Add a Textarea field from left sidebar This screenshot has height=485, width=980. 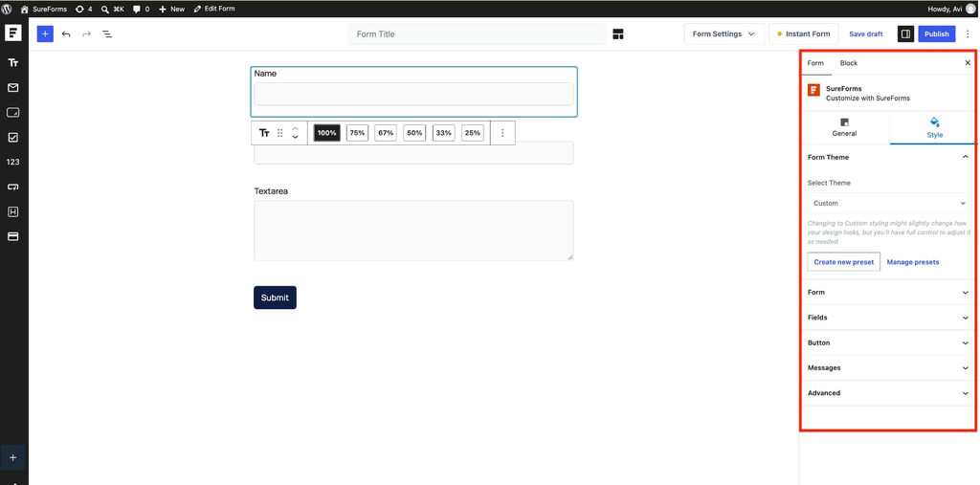[13, 113]
